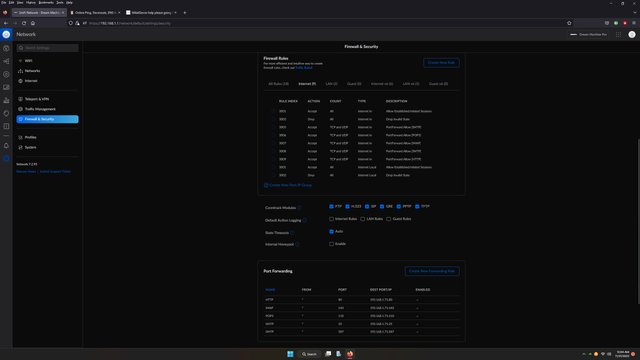640x360 pixels.
Task: Reload the page in browser toolbar
Action: pyautogui.click(x=24, y=23)
